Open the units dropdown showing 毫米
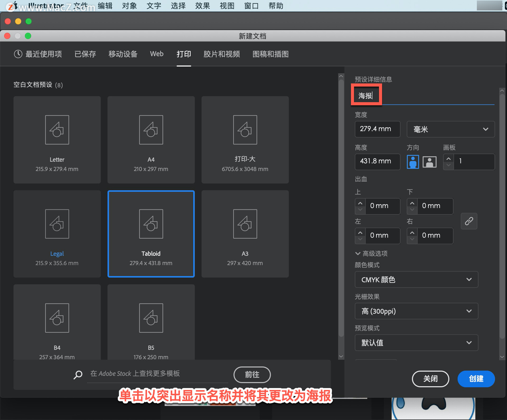 (450, 129)
